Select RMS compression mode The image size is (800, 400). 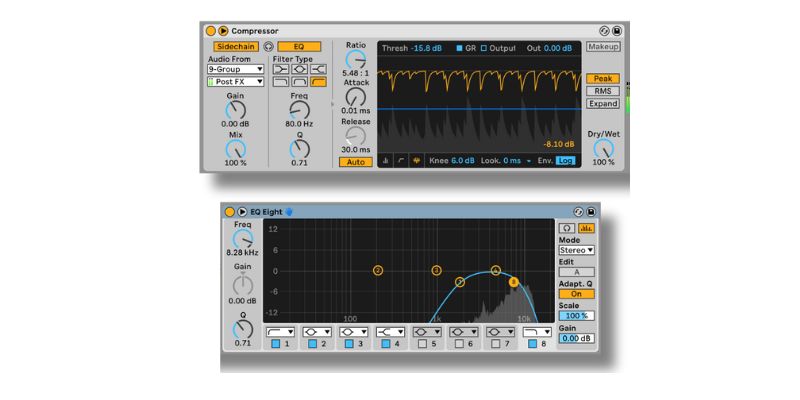tap(603, 91)
